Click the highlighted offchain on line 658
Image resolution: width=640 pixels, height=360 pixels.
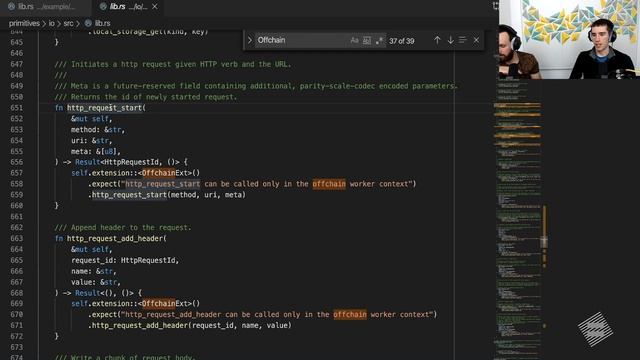tap(329, 184)
